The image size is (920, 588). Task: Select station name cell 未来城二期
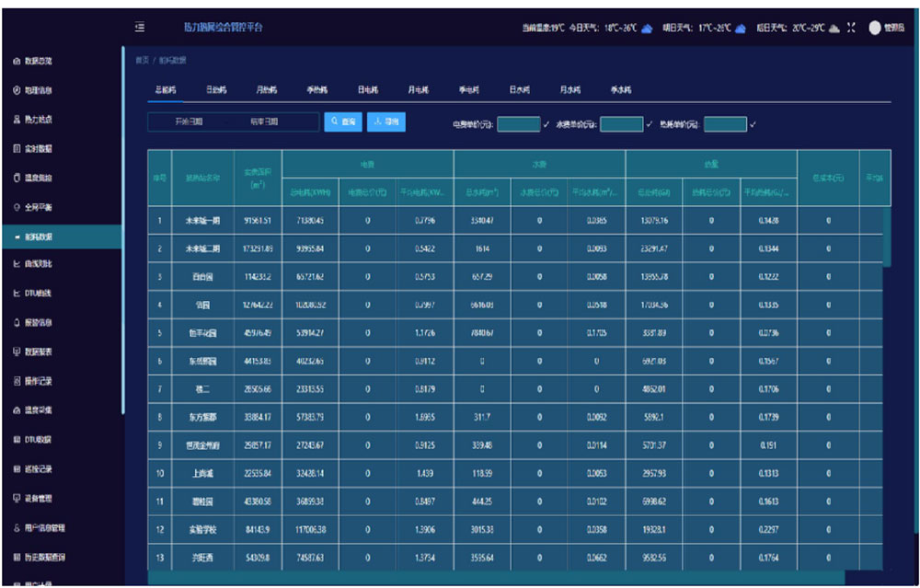202,248
